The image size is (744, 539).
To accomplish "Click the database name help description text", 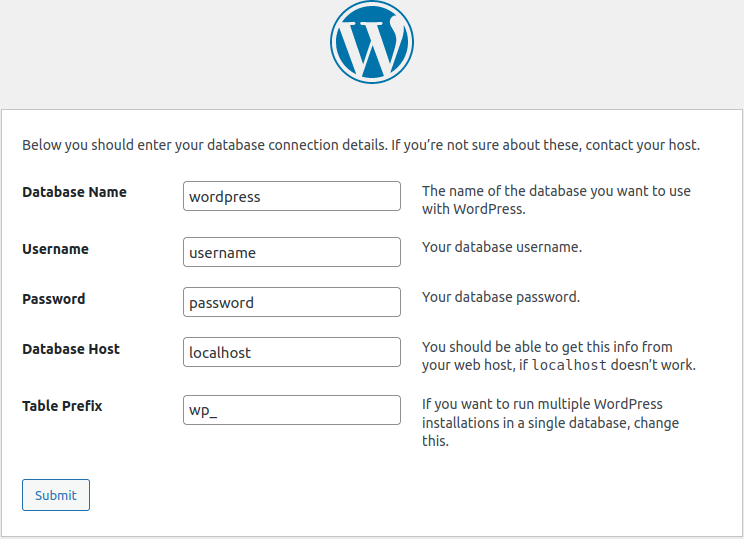I will pyautogui.click(x=556, y=200).
